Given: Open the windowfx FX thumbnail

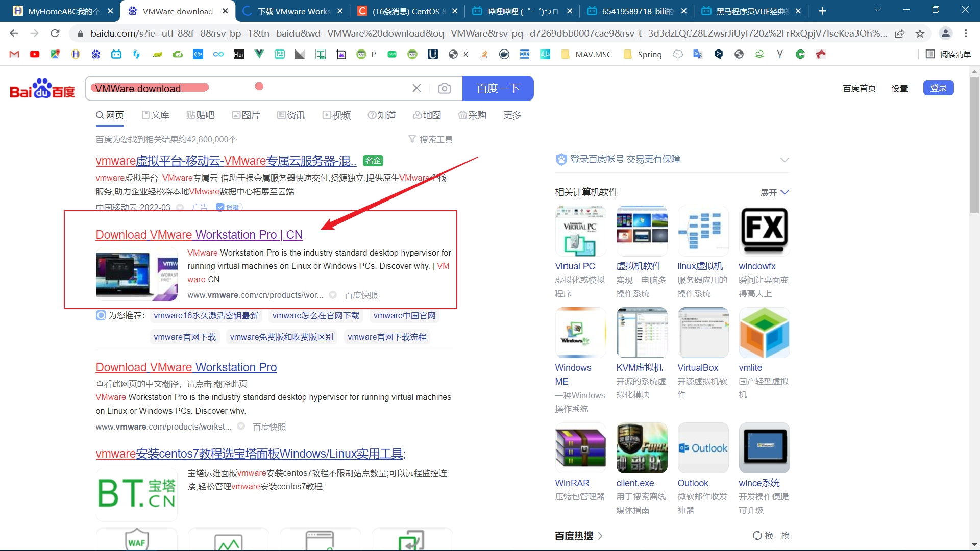Looking at the screenshot, I should click(x=764, y=231).
